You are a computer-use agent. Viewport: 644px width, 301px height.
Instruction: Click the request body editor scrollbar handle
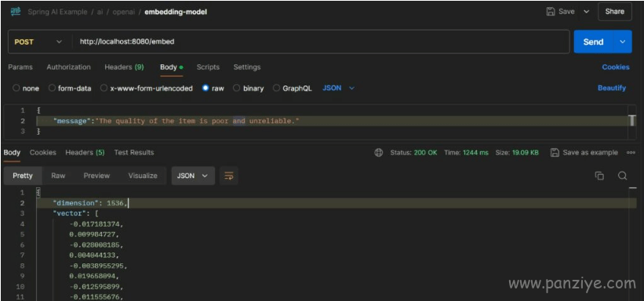click(x=631, y=121)
